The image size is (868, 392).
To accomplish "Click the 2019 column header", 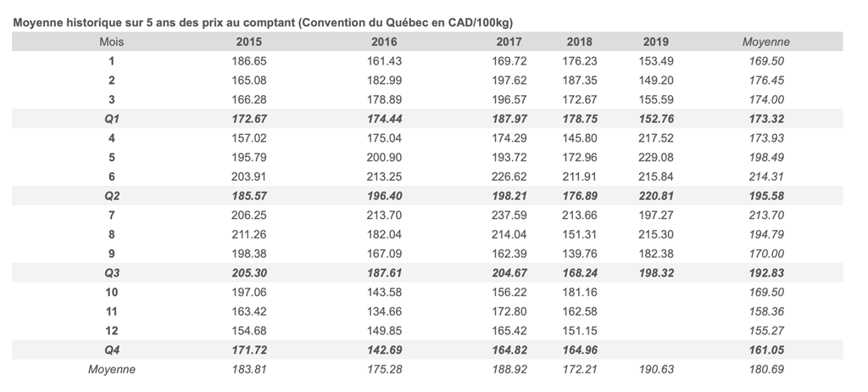I will point(655,42).
